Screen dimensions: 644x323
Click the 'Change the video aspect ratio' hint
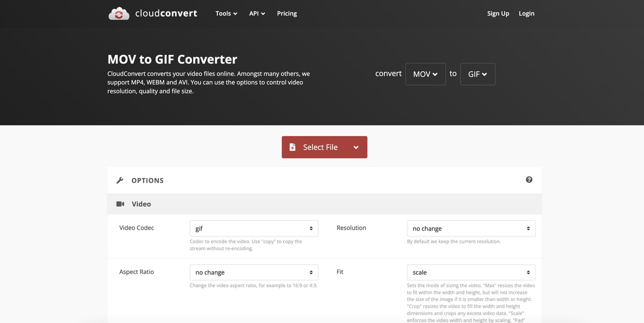(254, 285)
